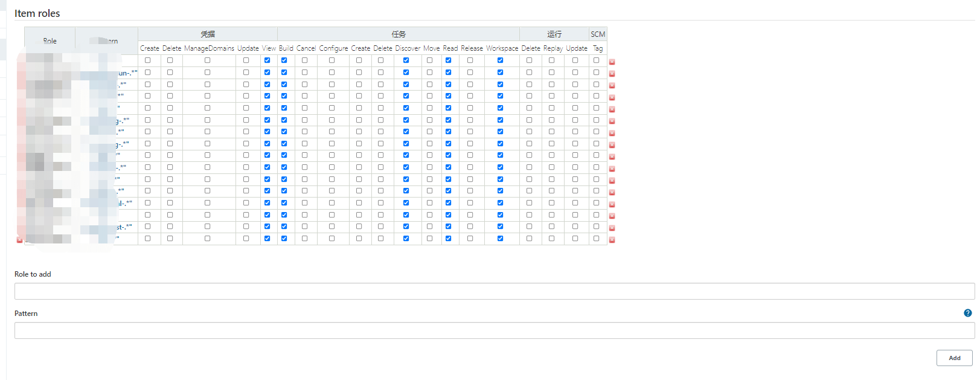Check run Delete for the "st-.*" row

coord(529,227)
